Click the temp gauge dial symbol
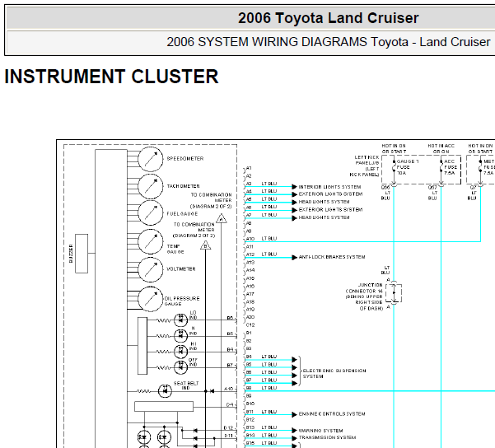This screenshot has width=495, height=448. pyautogui.click(x=151, y=241)
